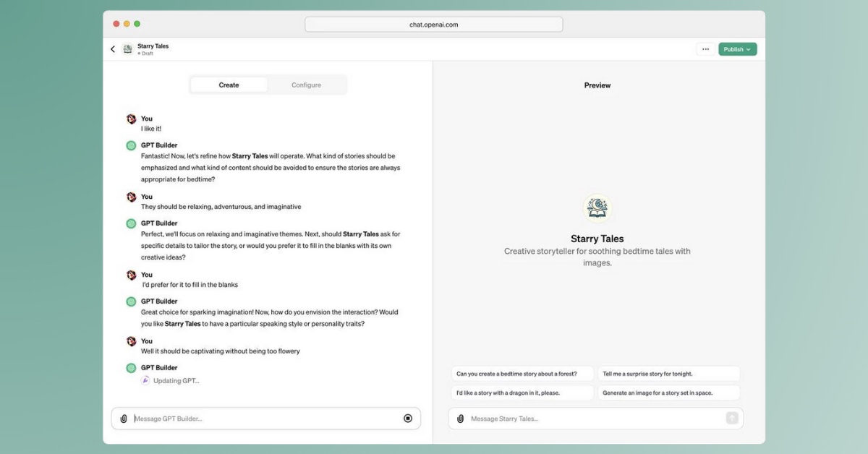Go back using the header back arrow
The height and width of the screenshot is (454, 868).
tap(113, 49)
